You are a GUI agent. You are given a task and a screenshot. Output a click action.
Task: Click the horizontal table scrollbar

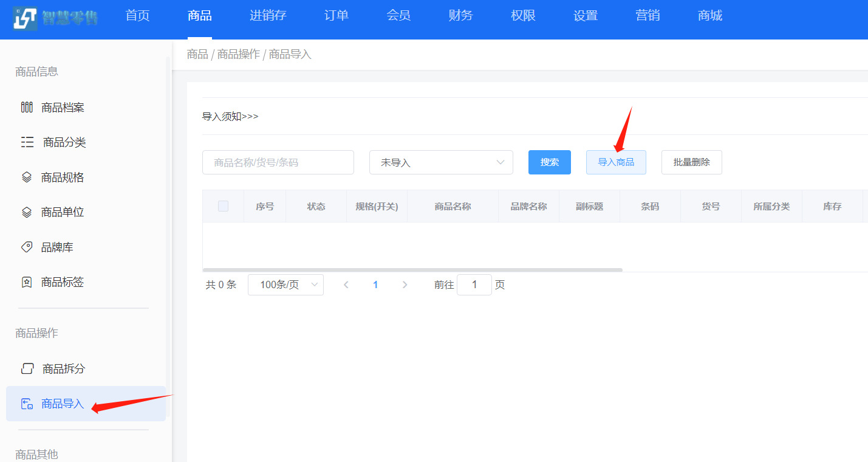(x=413, y=270)
